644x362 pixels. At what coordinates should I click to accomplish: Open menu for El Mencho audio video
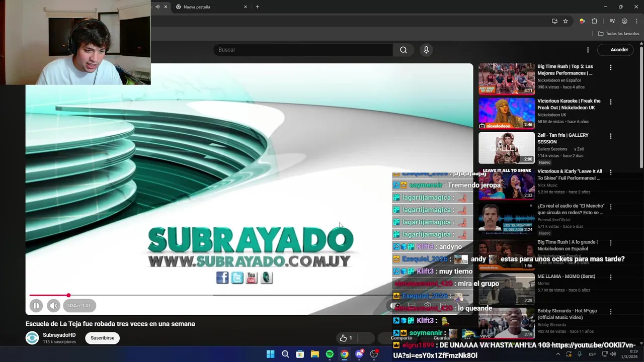611,207
